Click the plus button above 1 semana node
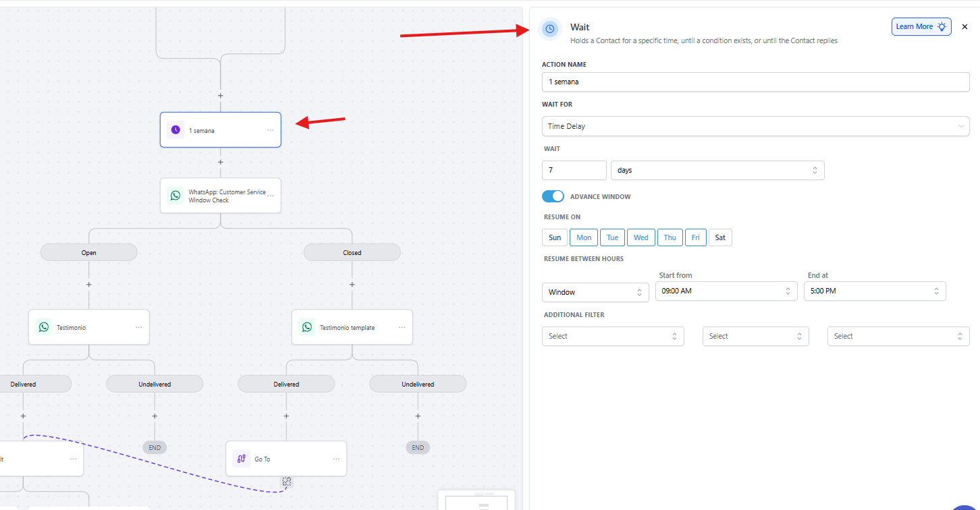The image size is (980, 510). (220, 96)
